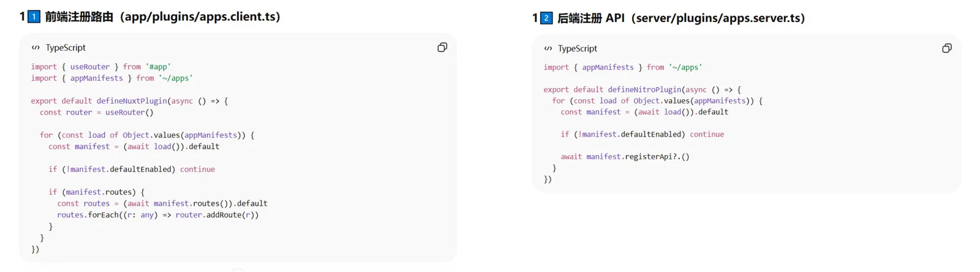This screenshot has height=272, width=980.
Task: Click the const router = useRouter() line
Action: point(97,113)
